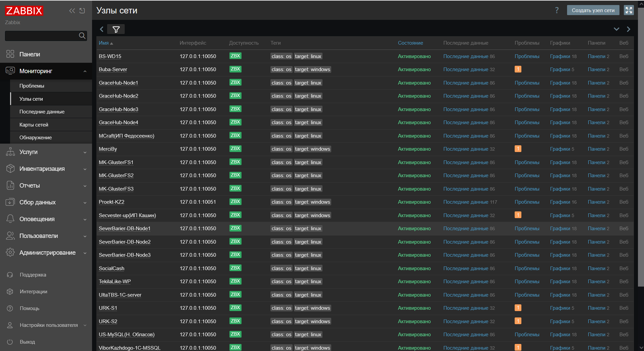Viewport: 644px width, 351px height.
Task: Collapse the sidebar with the double-chevron icon
Action: [x=72, y=11]
